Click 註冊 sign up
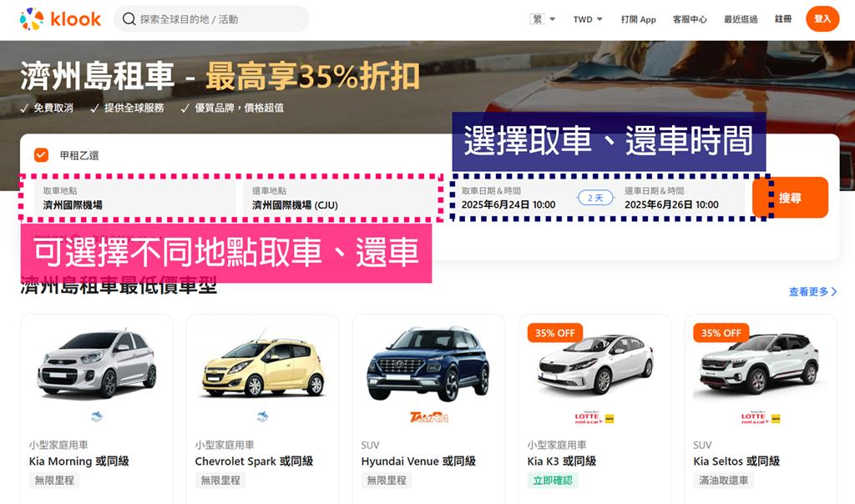Image resolution: width=855 pixels, height=504 pixels. click(783, 19)
